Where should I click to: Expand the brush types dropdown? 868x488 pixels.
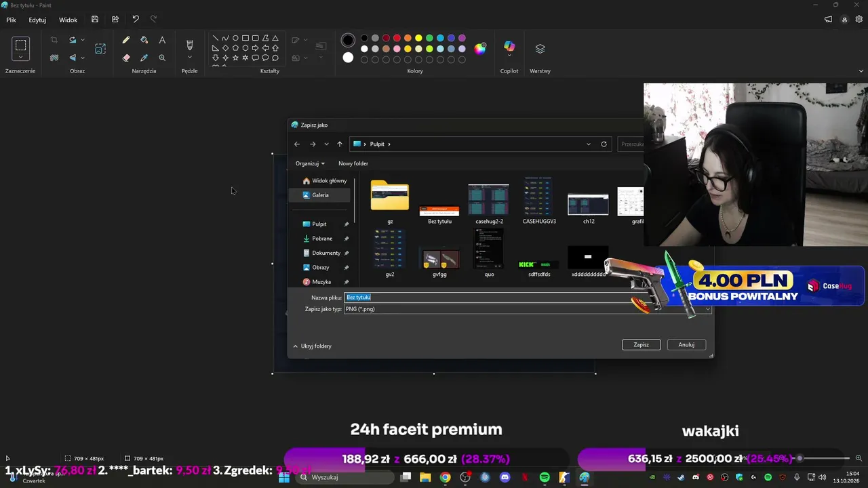[190, 58]
